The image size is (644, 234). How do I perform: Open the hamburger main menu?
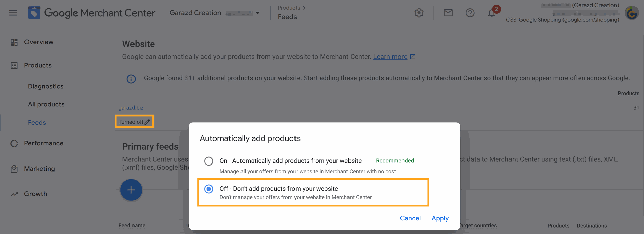pos(13,13)
